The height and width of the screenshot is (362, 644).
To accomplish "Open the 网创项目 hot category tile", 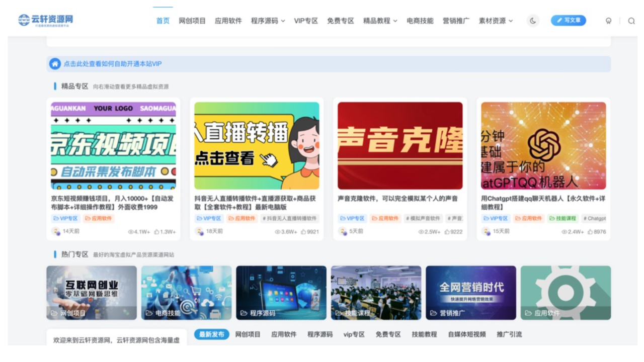I will point(92,293).
